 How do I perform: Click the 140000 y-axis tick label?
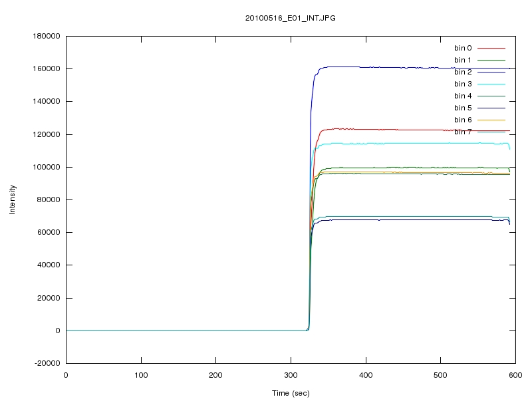(47, 101)
